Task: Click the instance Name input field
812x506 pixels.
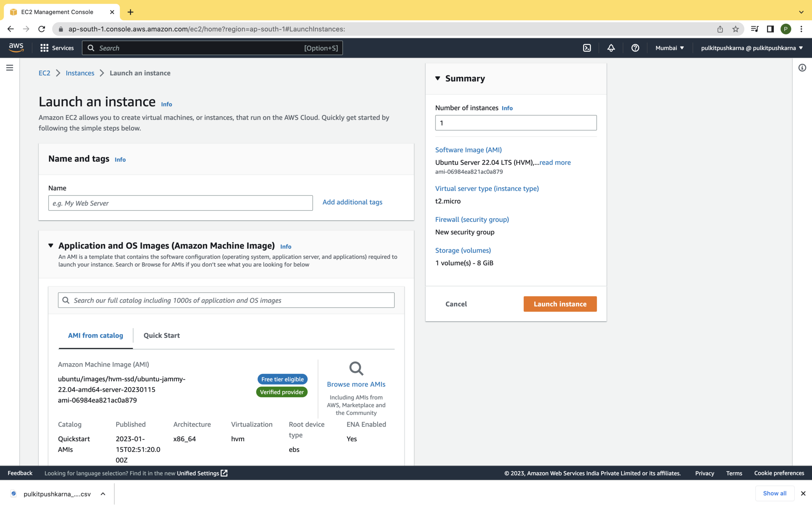Action: pos(180,203)
